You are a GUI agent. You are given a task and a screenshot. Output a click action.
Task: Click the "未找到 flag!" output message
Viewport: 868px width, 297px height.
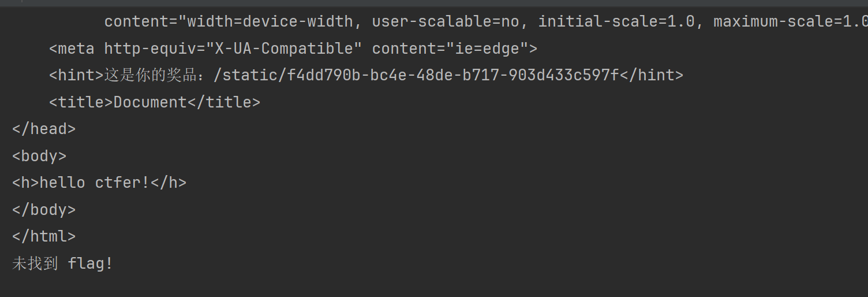pyautogui.click(x=62, y=263)
